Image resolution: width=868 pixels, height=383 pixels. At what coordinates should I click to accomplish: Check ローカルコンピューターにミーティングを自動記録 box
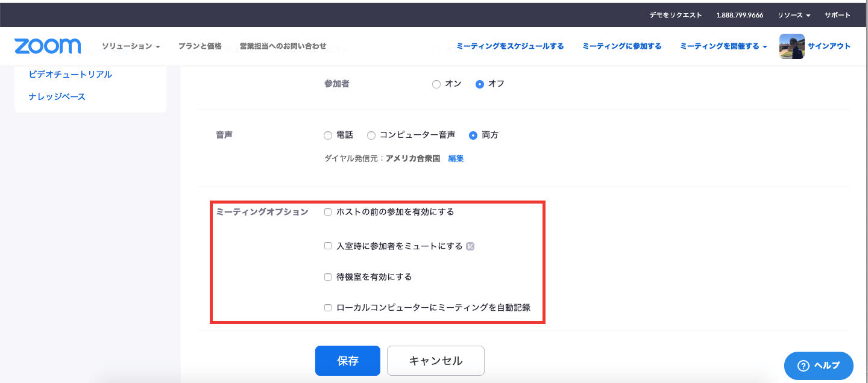pos(328,308)
